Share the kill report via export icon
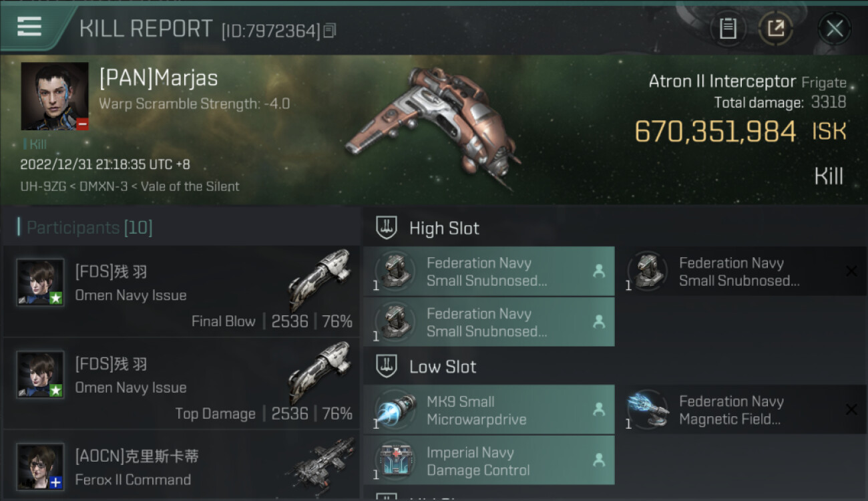868x501 pixels. point(776,29)
